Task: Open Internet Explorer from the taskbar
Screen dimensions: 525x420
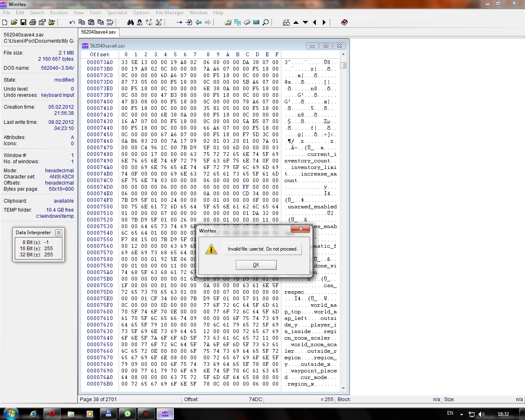Action: click(33, 414)
